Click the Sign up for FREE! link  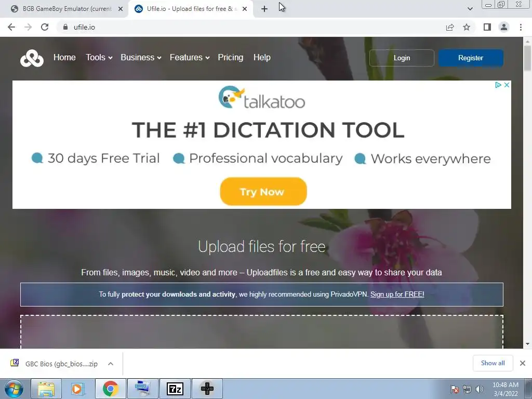pos(397,294)
